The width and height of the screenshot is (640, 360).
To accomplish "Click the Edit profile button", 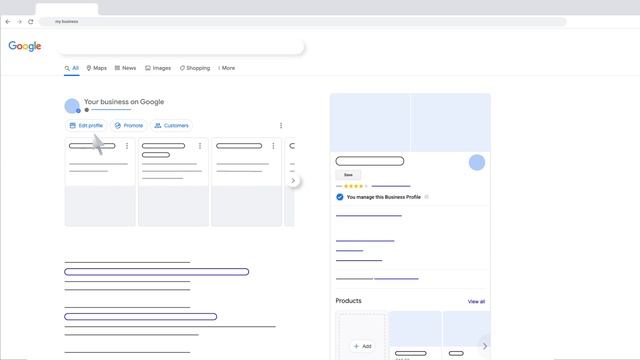I will pos(86,125).
